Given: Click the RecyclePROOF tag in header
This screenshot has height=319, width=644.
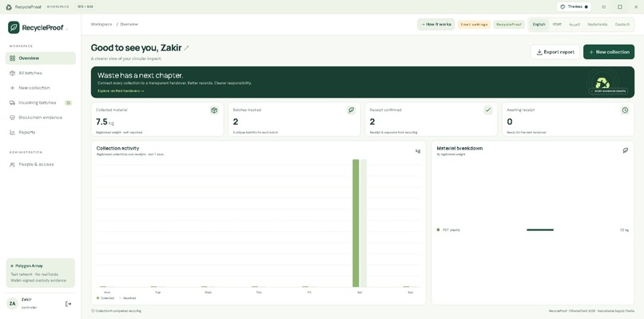Looking at the screenshot, I should click(509, 25).
